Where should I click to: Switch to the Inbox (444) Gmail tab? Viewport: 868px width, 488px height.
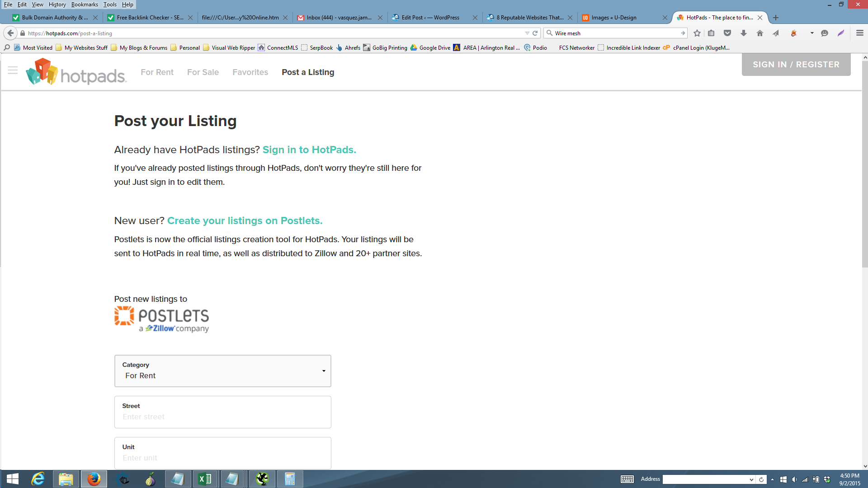[339, 18]
